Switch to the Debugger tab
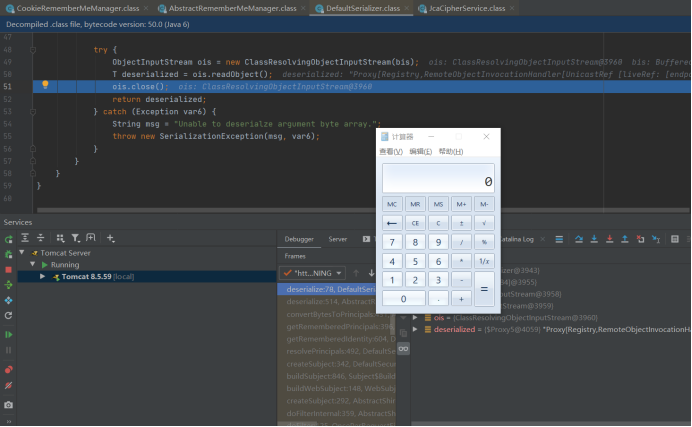Image resolution: width=692 pixels, height=427 pixels. tap(299, 239)
